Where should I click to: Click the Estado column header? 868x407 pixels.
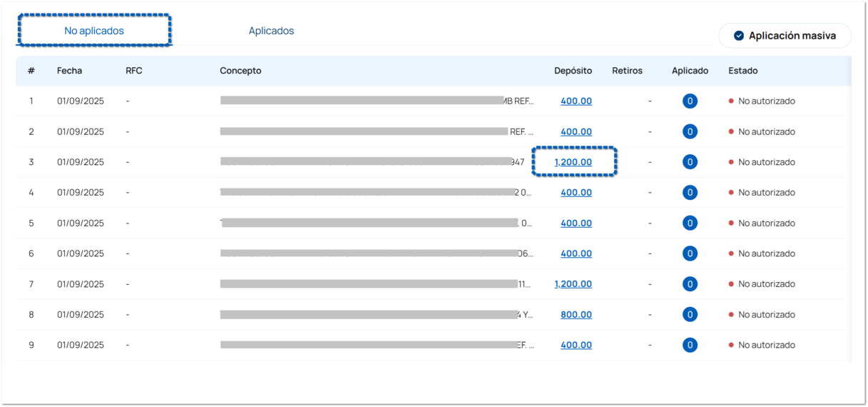point(742,71)
